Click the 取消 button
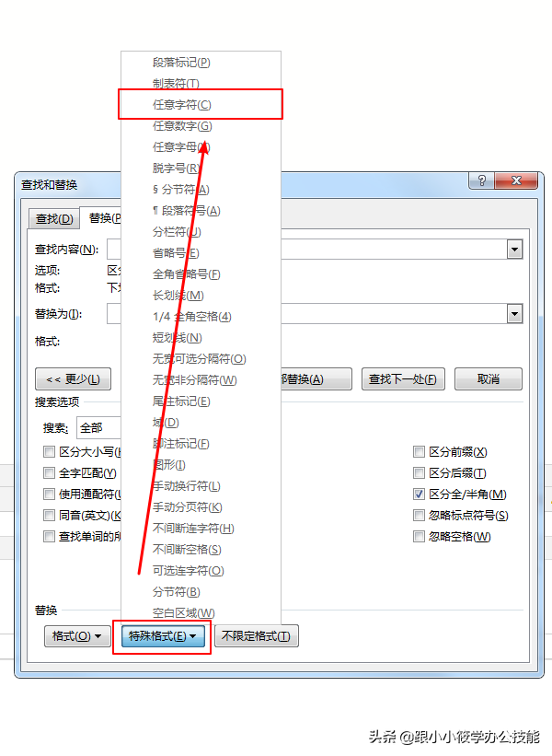Image resolution: width=552 pixels, height=756 pixels. [x=488, y=379]
